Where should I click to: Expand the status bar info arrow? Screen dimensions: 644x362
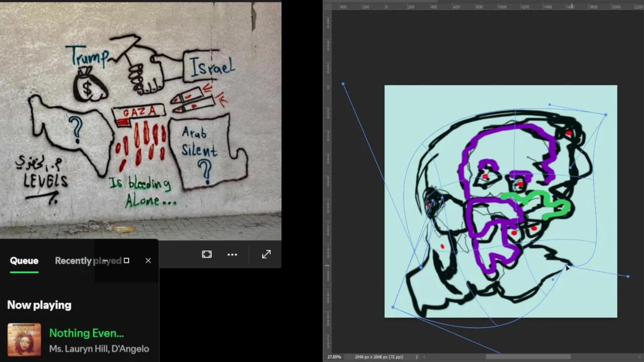point(417,357)
